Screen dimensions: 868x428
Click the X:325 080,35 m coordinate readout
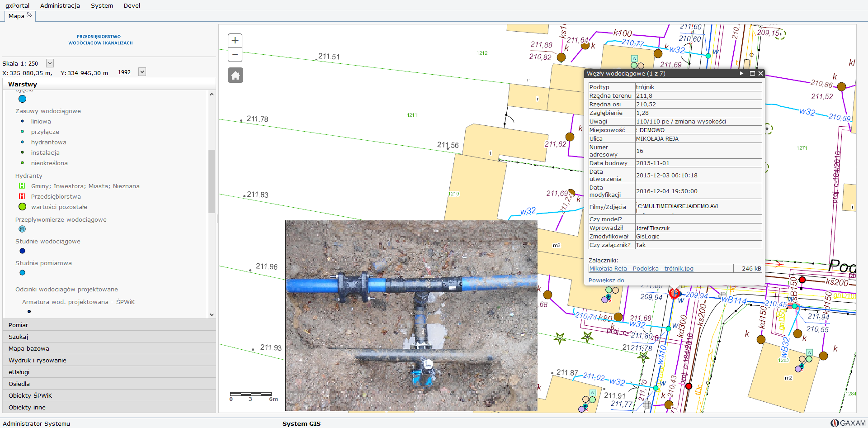[27, 73]
